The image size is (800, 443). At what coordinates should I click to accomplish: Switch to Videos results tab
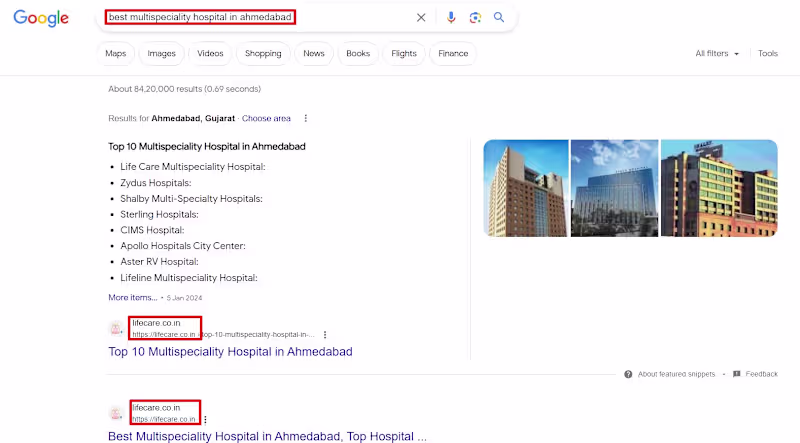tap(210, 54)
